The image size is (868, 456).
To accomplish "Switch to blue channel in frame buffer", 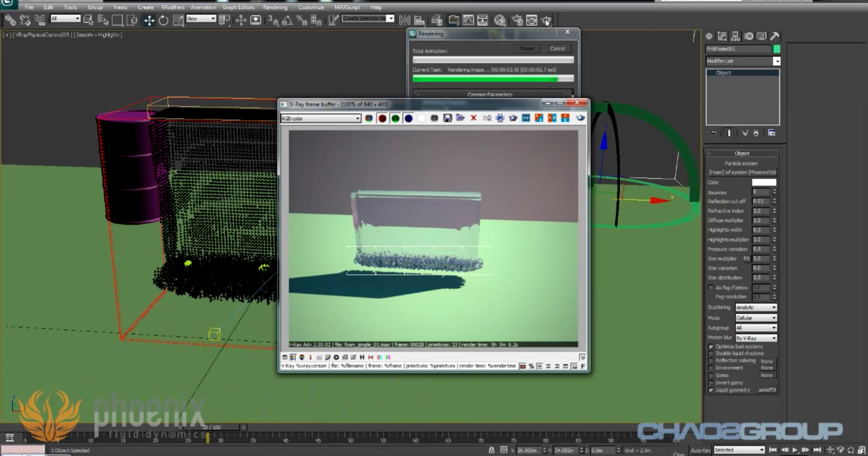I will point(408,118).
